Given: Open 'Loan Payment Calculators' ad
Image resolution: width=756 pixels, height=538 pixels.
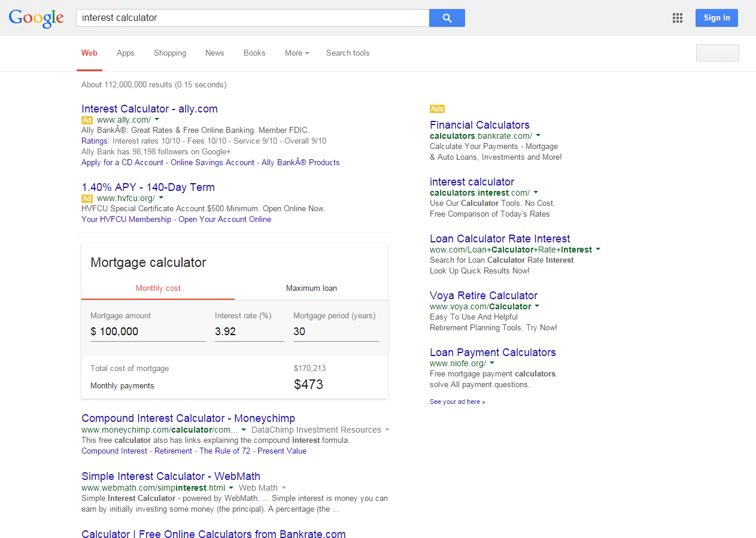Looking at the screenshot, I should pos(493,352).
